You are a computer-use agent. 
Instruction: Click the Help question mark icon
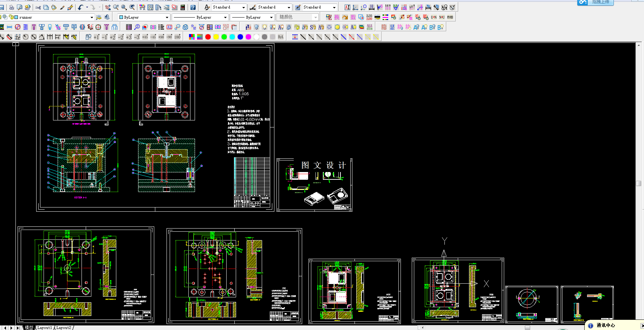pyautogui.click(x=193, y=7)
